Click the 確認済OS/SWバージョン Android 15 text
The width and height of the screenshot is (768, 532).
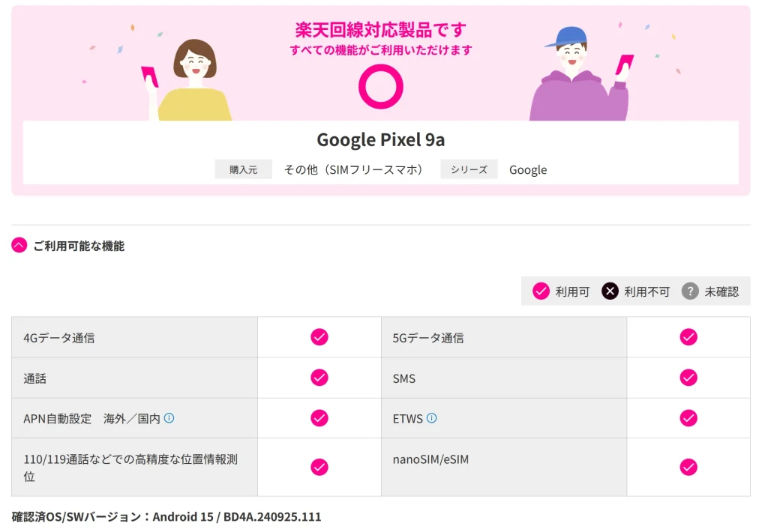coord(166,517)
